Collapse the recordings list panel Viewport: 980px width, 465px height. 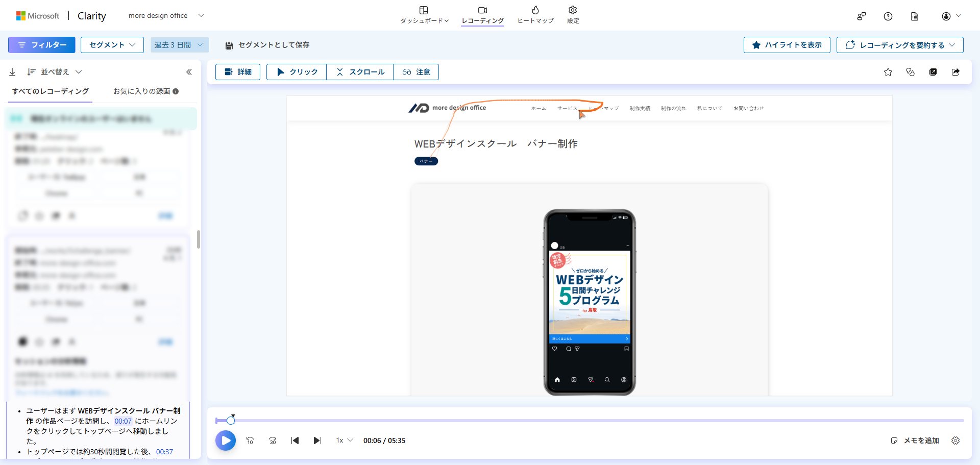[189, 72]
